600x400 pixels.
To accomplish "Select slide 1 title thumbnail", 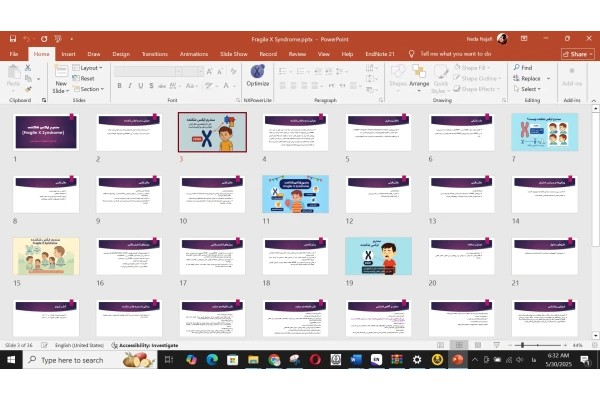I will coord(46,132).
